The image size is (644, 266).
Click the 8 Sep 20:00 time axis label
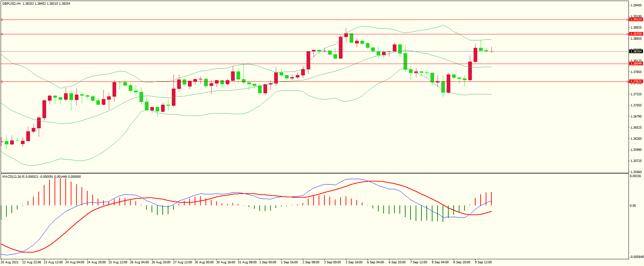coord(462,262)
